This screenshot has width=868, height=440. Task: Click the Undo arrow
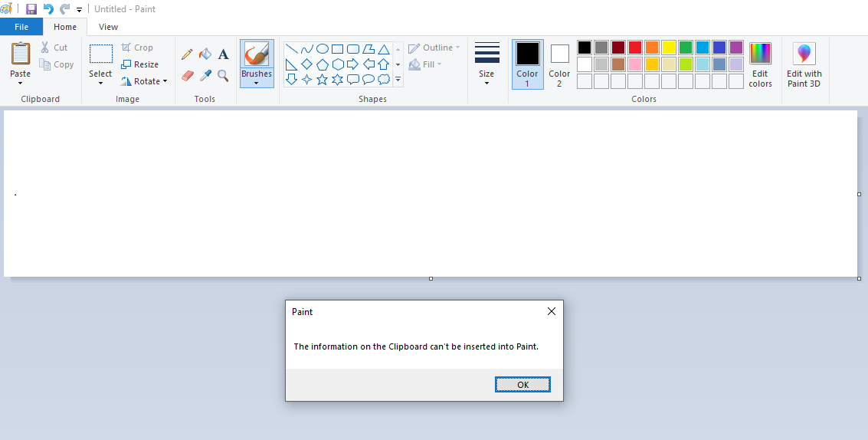(48, 9)
